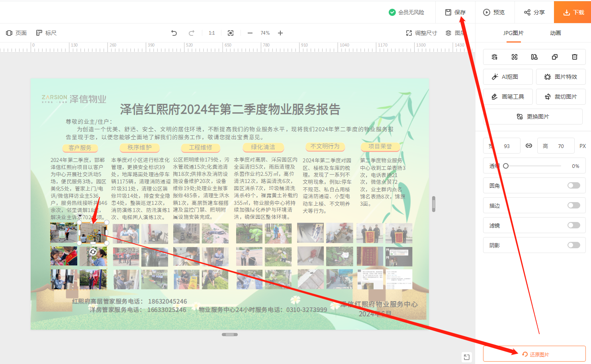Enable the 描边 stroke switch

(x=574, y=205)
